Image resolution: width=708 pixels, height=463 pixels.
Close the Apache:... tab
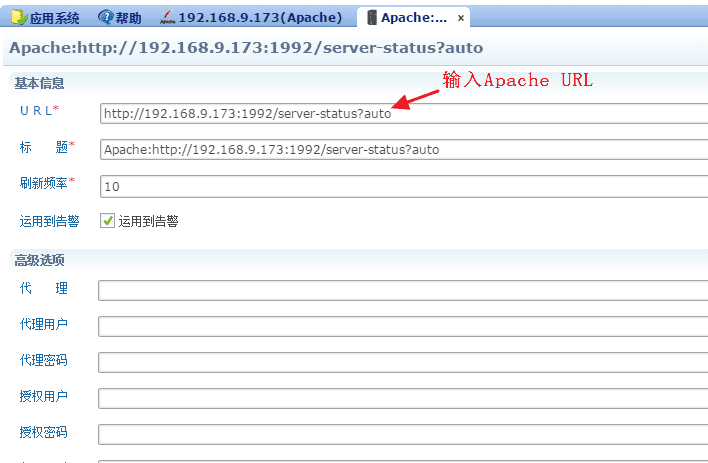tap(461, 18)
